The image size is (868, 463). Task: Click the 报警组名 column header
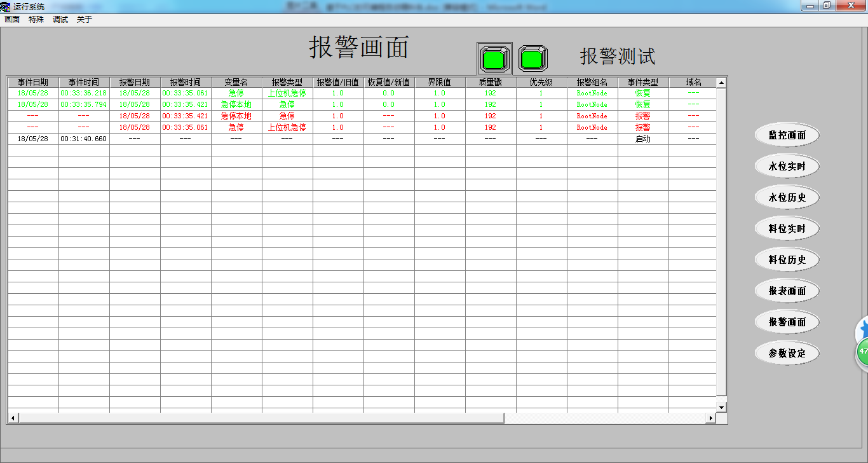coord(592,83)
